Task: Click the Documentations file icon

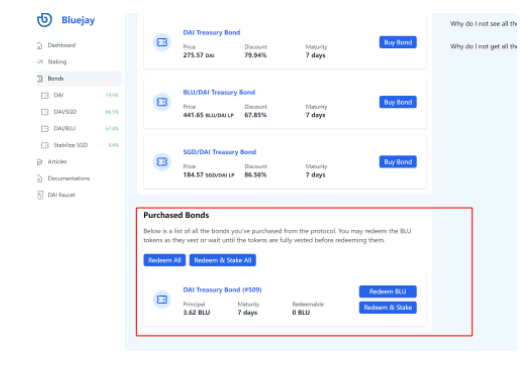Action: [x=40, y=179]
